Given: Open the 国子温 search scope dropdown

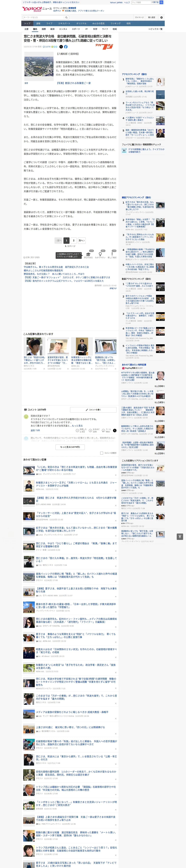Looking at the screenshot, I should coord(155,2).
